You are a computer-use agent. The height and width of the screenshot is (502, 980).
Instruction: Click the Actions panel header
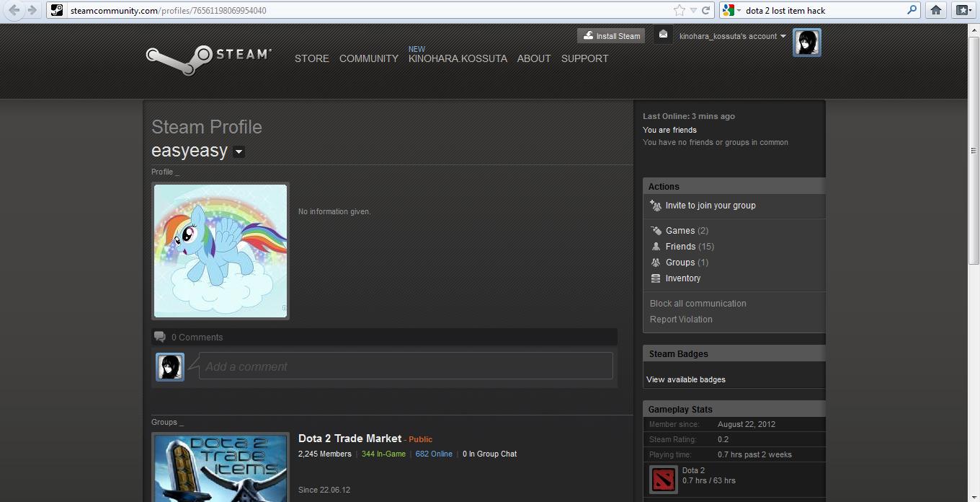click(x=734, y=186)
